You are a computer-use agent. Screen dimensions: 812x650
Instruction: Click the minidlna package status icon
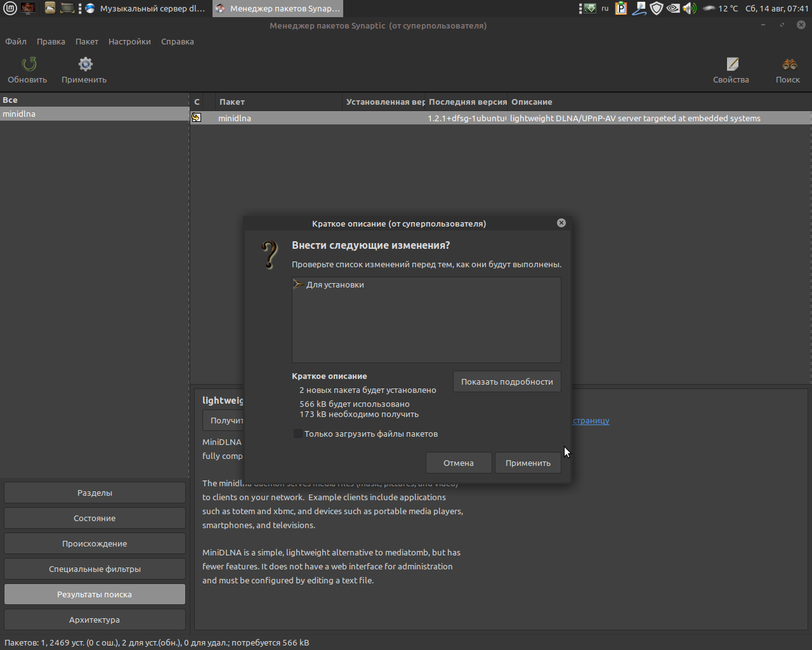(x=197, y=118)
